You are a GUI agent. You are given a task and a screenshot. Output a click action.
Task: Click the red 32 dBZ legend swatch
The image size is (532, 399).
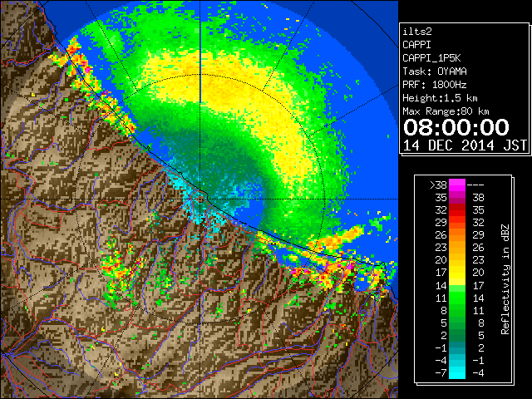[x=457, y=210]
